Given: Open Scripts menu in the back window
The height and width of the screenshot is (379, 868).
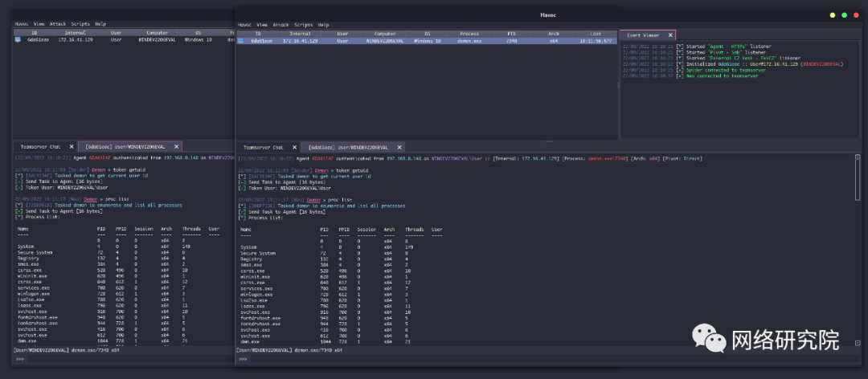Looking at the screenshot, I should [80, 24].
